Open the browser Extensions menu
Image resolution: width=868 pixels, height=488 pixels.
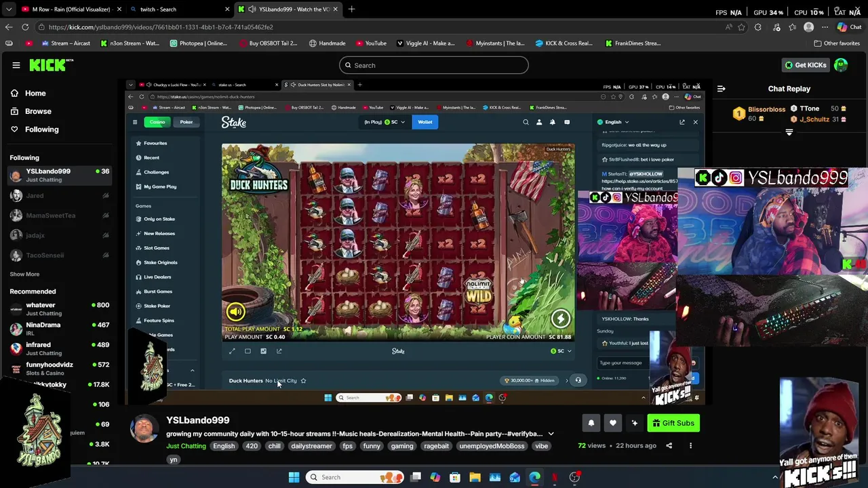coord(758,27)
